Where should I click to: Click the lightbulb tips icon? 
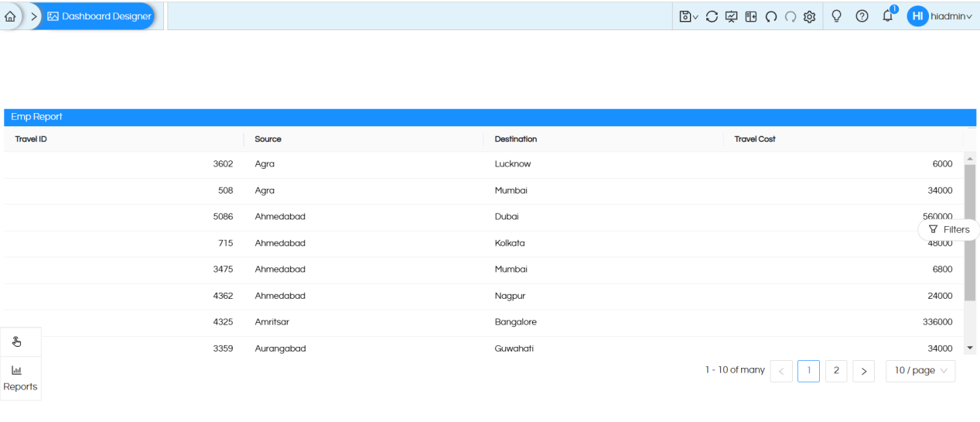[x=836, y=16]
